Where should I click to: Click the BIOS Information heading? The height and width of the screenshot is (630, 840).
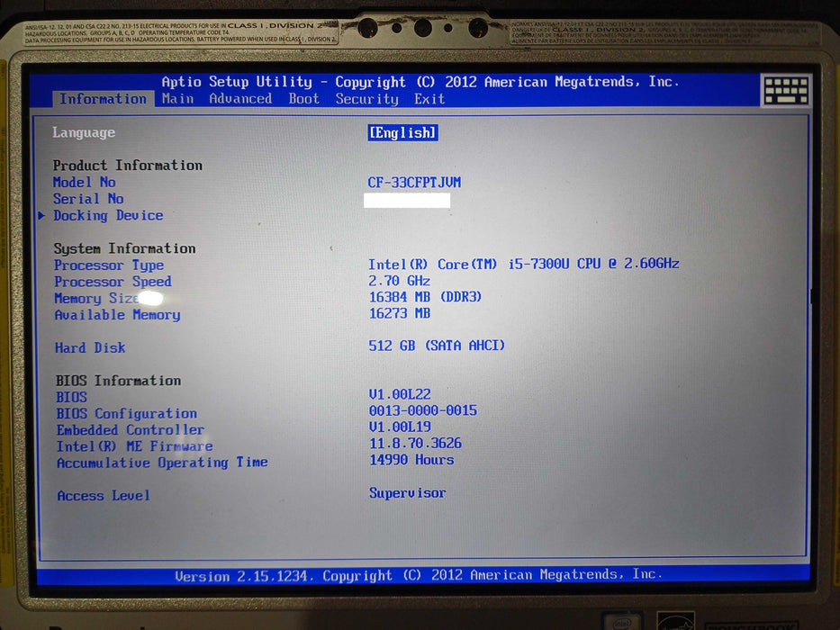click(119, 381)
